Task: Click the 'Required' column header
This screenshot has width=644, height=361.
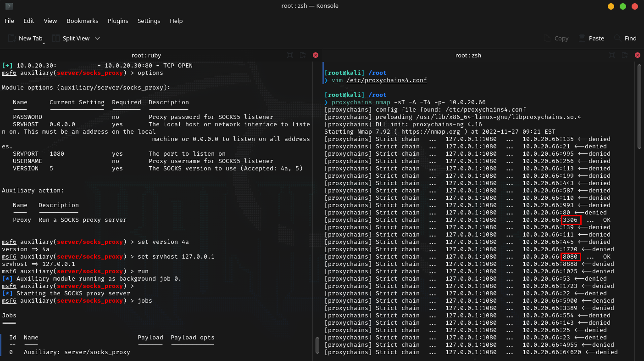Action: coord(127,102)
